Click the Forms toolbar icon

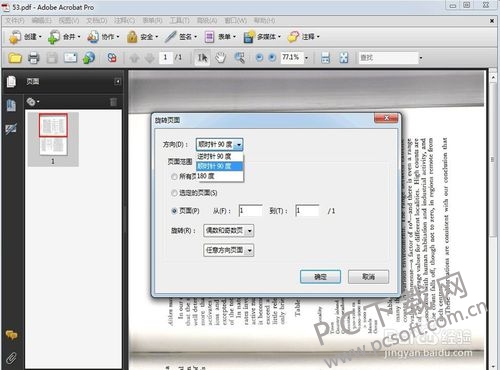pos(209,37)
